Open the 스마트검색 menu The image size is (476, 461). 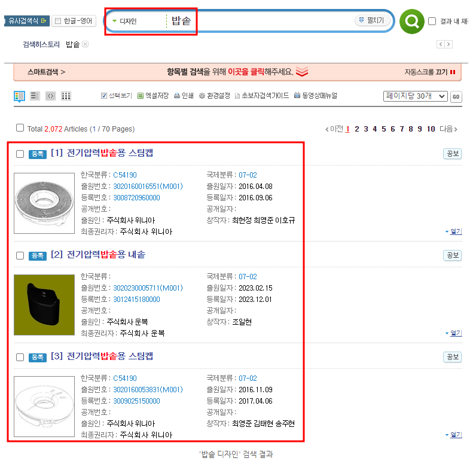point(46,72)
